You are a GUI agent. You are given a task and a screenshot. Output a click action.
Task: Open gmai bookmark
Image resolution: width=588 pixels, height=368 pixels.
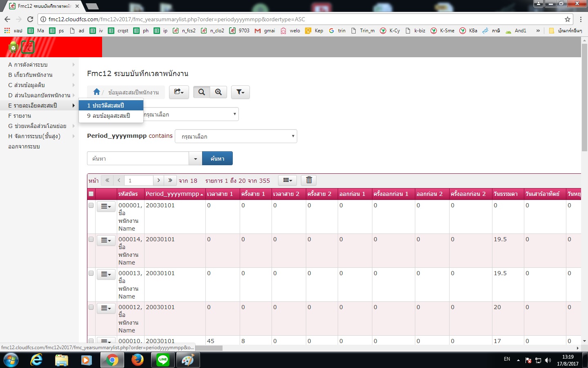[x=265, y=31]
